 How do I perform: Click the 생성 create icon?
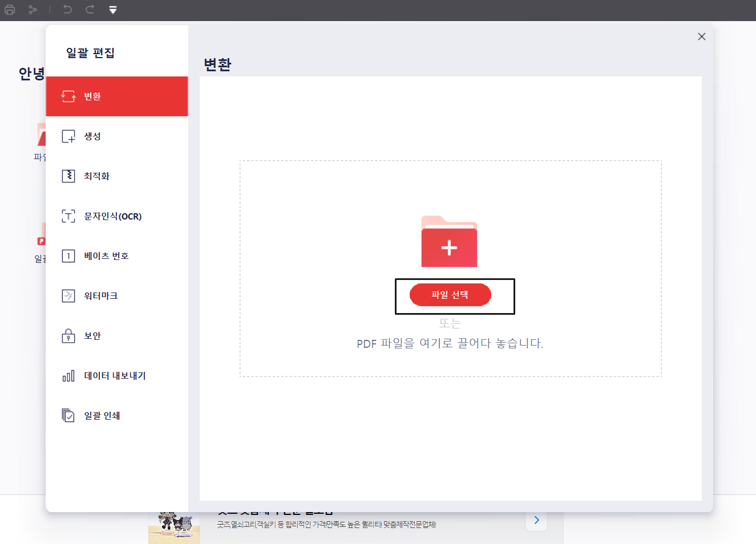(x=68, y=136)
